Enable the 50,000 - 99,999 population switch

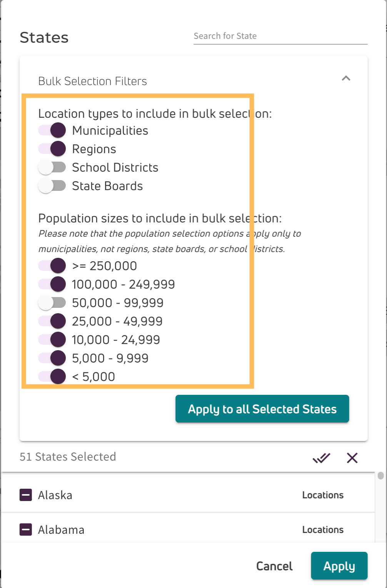52,303
